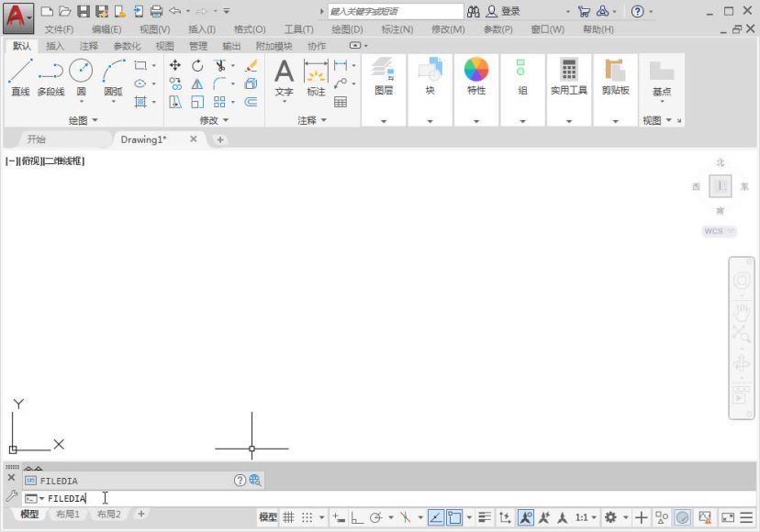The height and width of the screenshot is (532, 760).
Task: Open the Dimension (标注) tool
Action: [316, 78]
